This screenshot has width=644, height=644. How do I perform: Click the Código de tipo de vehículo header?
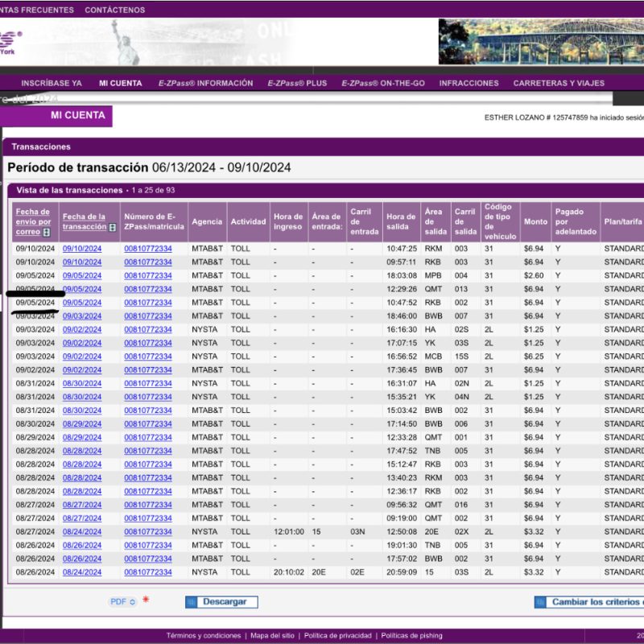pyautogui.click(x=500, y=222)
